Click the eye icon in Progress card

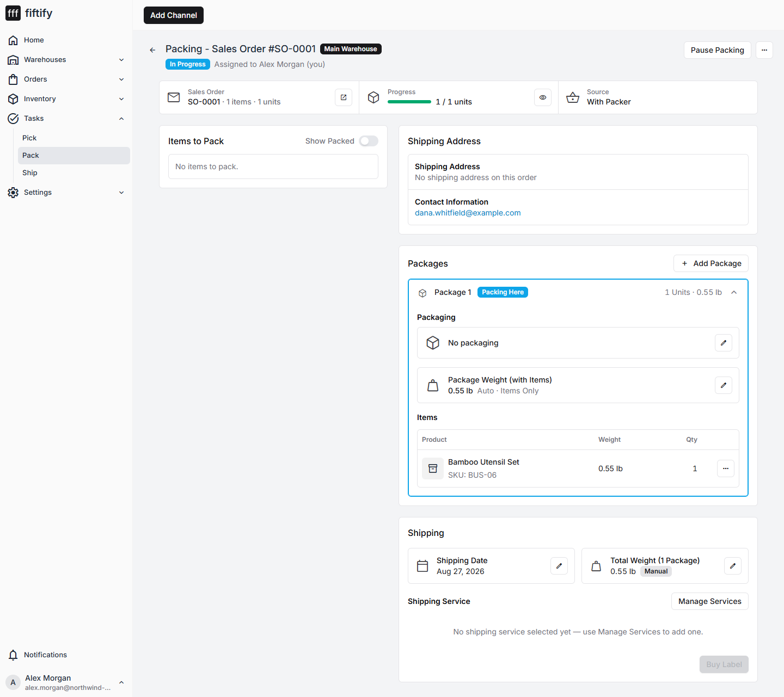pyautogui.click(x=543, y=97)
